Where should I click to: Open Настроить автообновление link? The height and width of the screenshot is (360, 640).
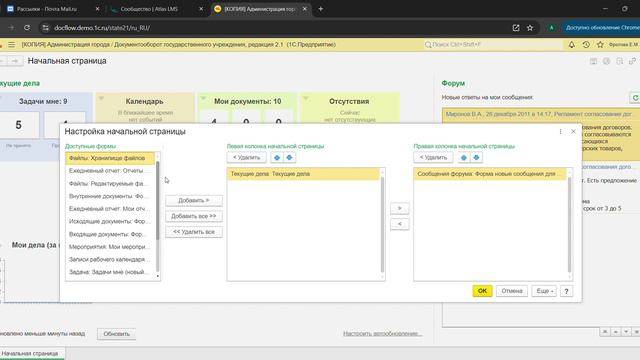coord(382,334)
